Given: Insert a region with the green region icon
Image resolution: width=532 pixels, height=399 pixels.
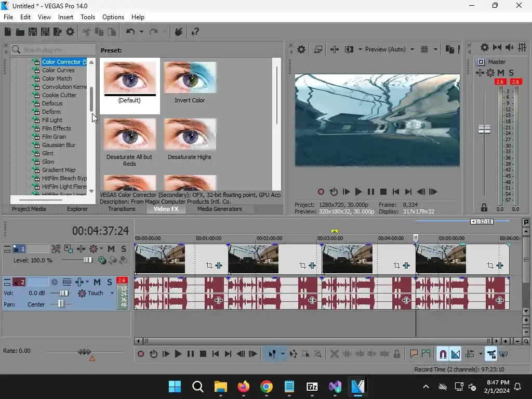Looking at the screenshot, I should coord(426,354).
